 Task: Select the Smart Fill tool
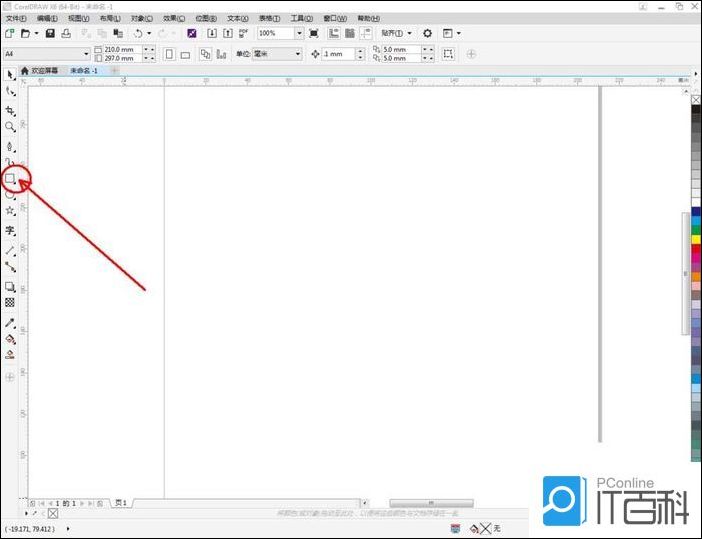pos(10,355)
